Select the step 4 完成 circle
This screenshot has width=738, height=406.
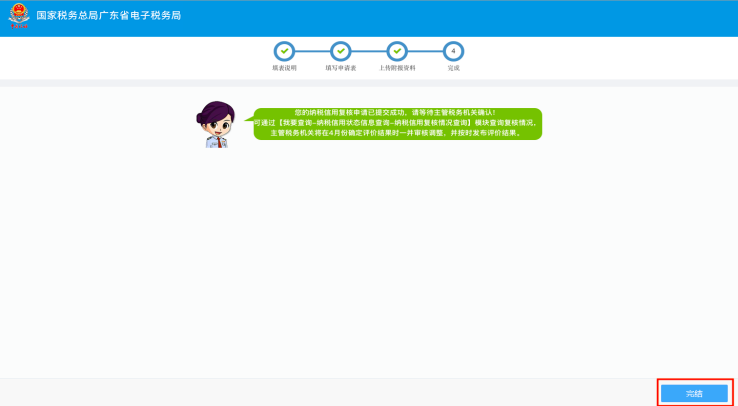click(x=453, y=51)
